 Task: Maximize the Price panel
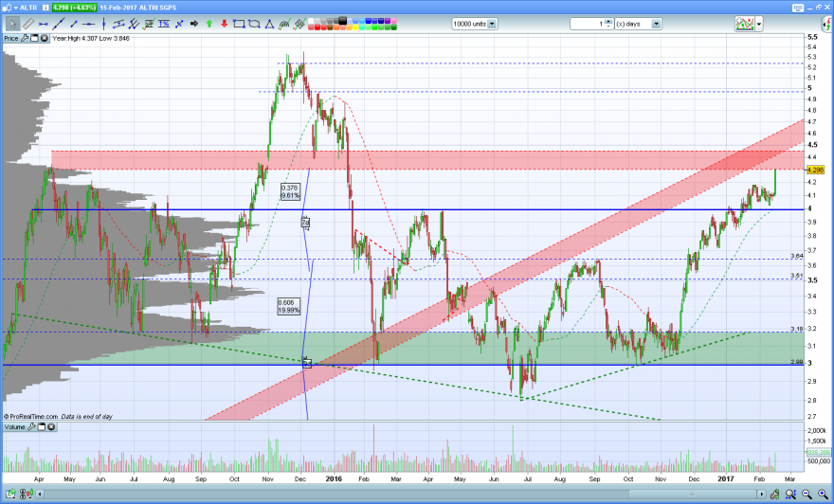pos(34,38)
